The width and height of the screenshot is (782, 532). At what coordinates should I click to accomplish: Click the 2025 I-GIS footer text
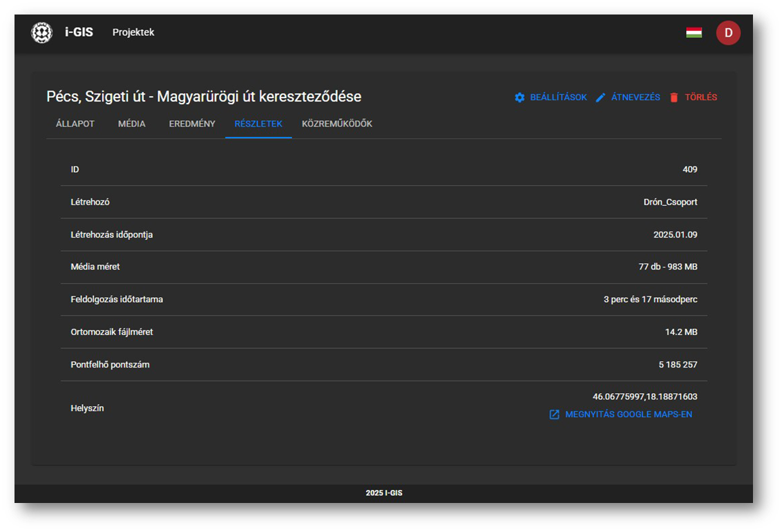click(x=384, y=493)
